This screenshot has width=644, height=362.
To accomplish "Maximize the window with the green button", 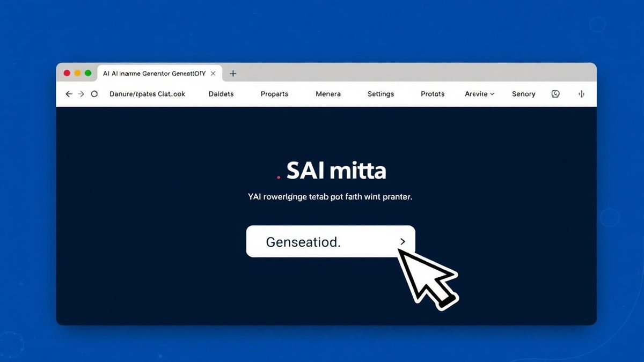I will tap(88, 73).
